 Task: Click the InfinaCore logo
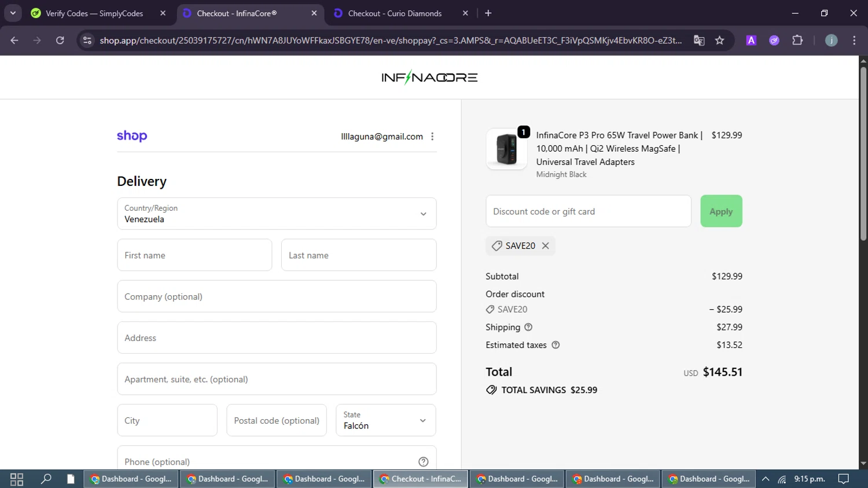[429, 77]
